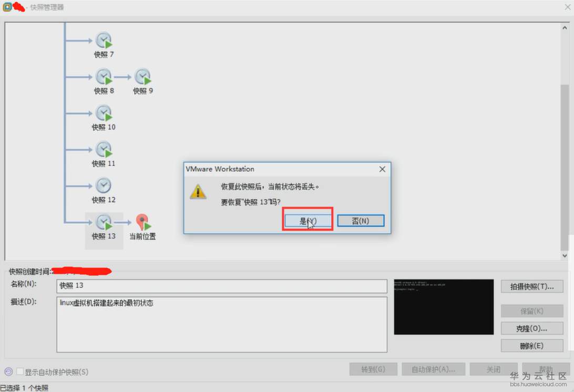Select the 快照 10 snapshot icon
The image size is (574, 392).
(104, 113)
